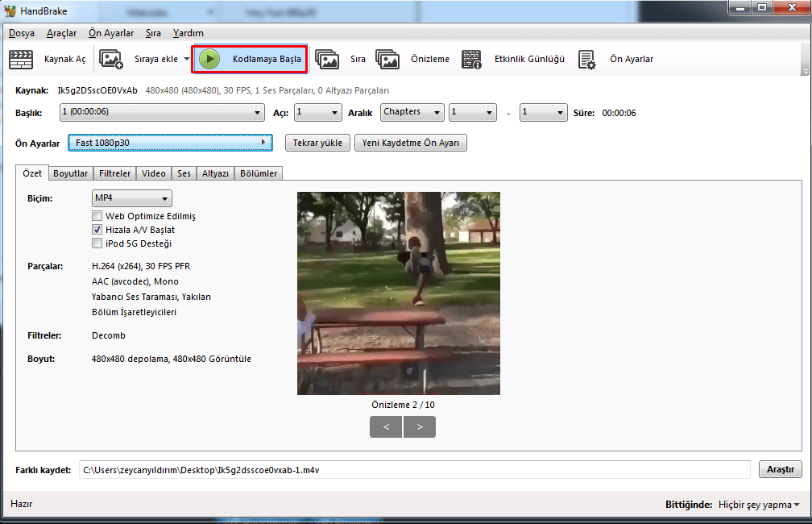Switch to the Filtreler tab
Screen dimensions: 812x524
(115, 173)
